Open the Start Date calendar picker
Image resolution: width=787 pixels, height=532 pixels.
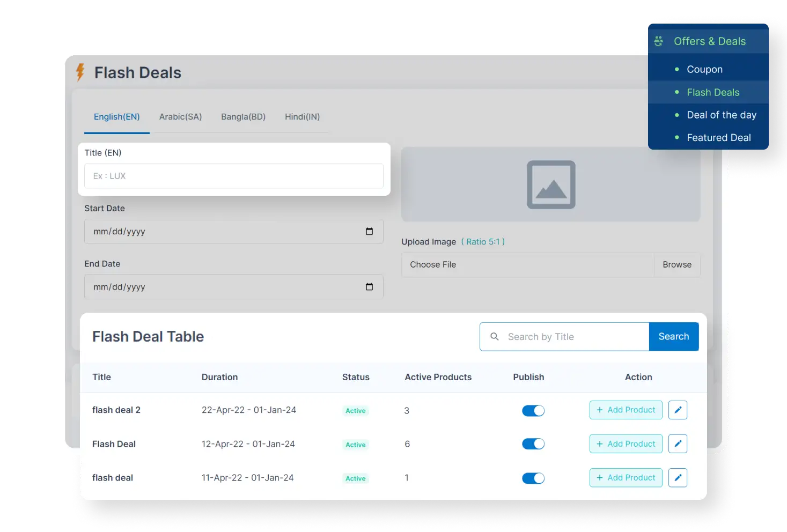click(x=369, y=231)
